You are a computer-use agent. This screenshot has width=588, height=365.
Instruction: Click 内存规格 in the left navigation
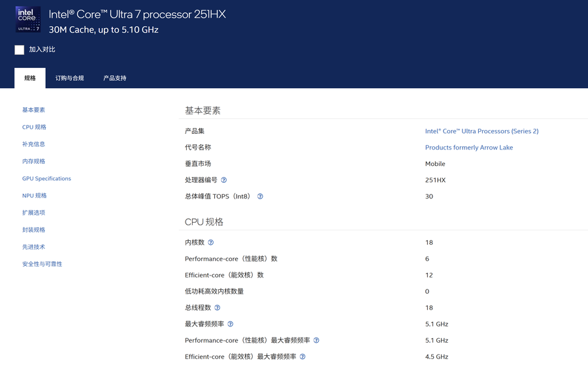pos(34,161)
